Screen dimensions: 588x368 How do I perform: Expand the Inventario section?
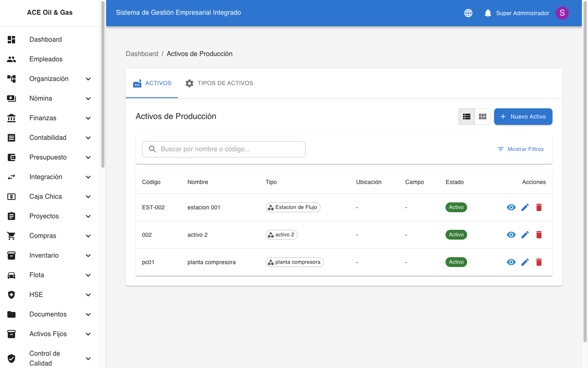point(88,256)
